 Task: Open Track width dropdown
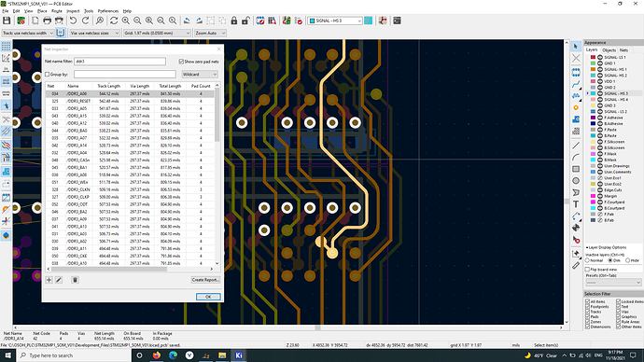pyautogui.click(x=28, y=33)
